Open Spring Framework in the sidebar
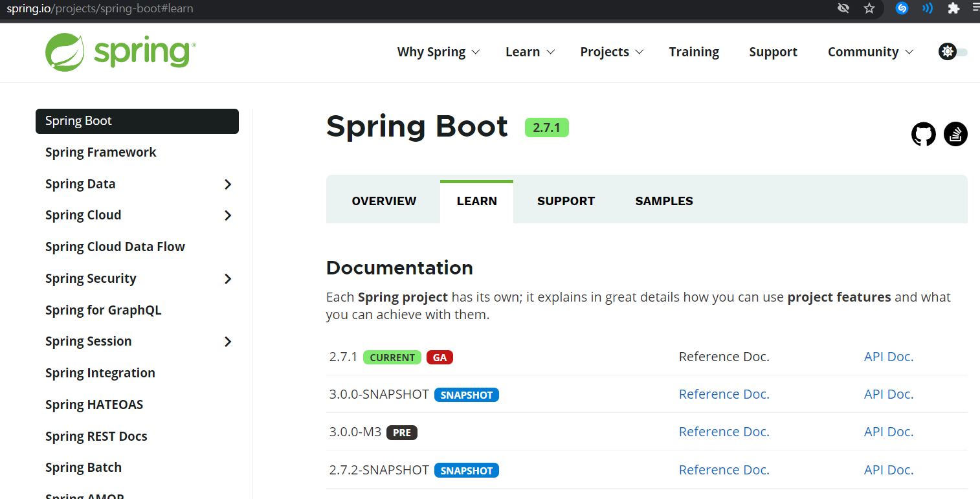 click(x=101, y=152)
